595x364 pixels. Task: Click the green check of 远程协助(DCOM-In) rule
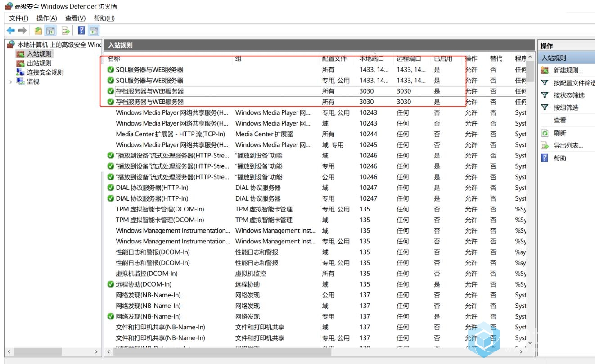111,284
